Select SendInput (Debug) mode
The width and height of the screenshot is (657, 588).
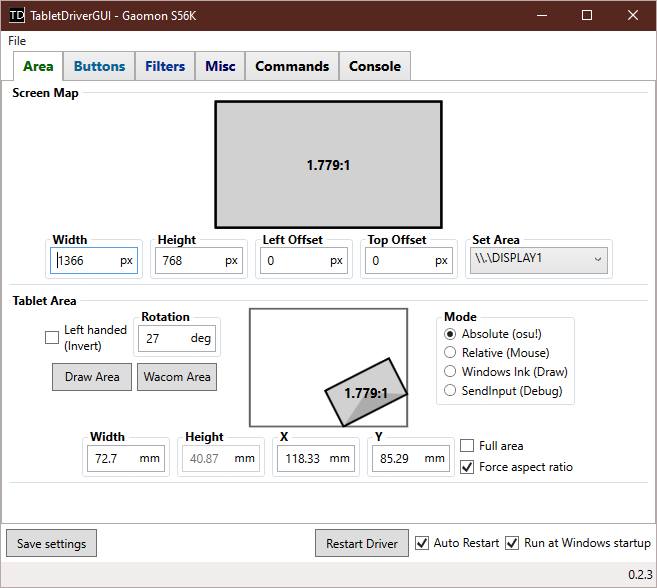(x=450, y=391)
